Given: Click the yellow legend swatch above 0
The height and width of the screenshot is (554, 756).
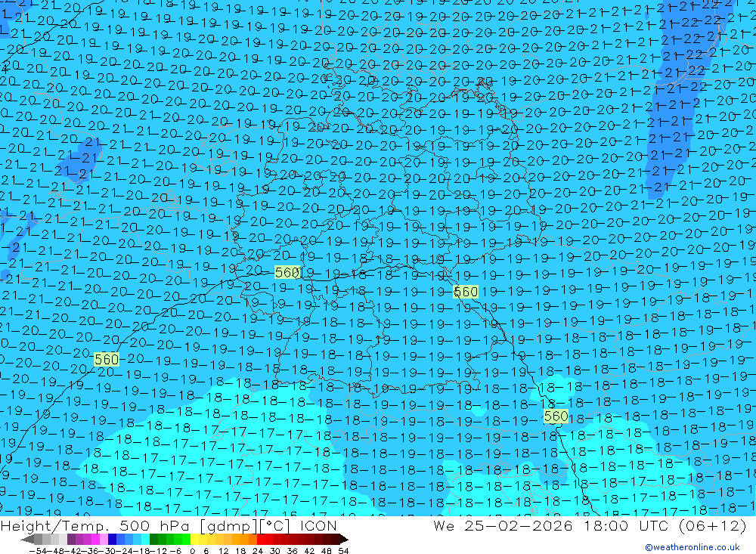Looking at the screenshot, I should 195,539.
